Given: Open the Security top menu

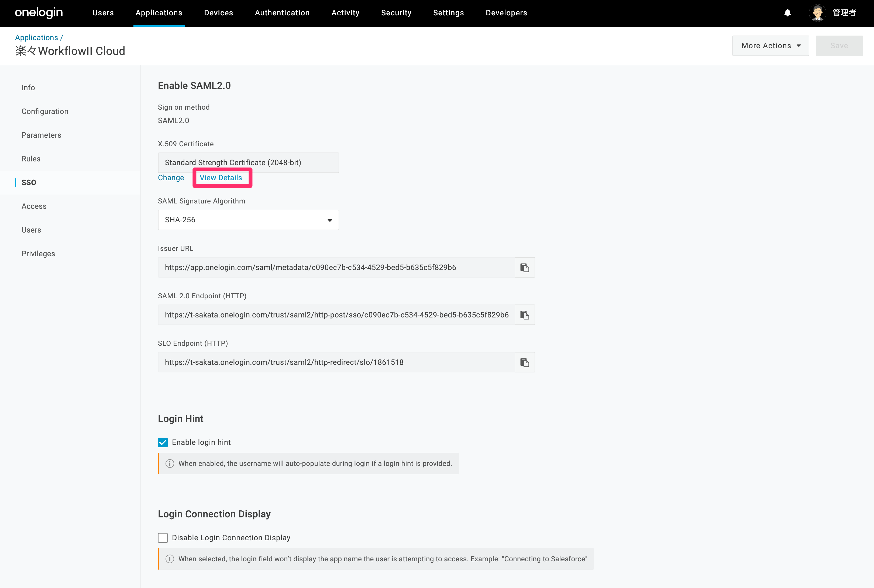Looking at the screenshot, I should point(396,13).
